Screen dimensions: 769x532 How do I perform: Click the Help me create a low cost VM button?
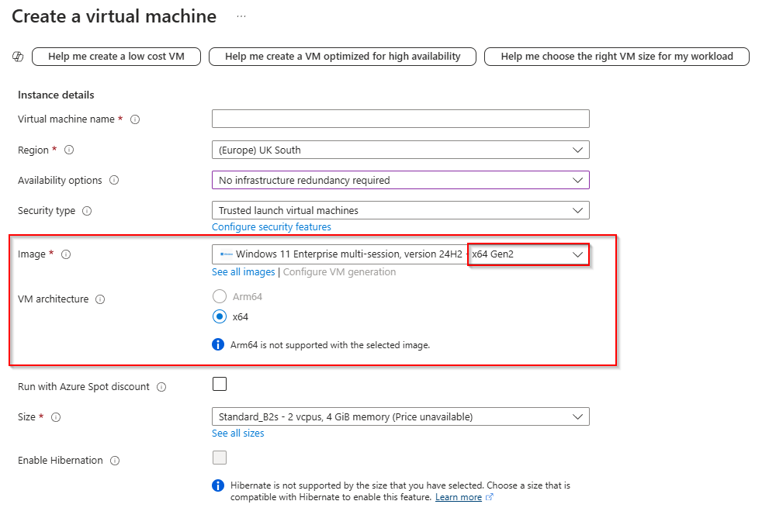tap(116, 56)
